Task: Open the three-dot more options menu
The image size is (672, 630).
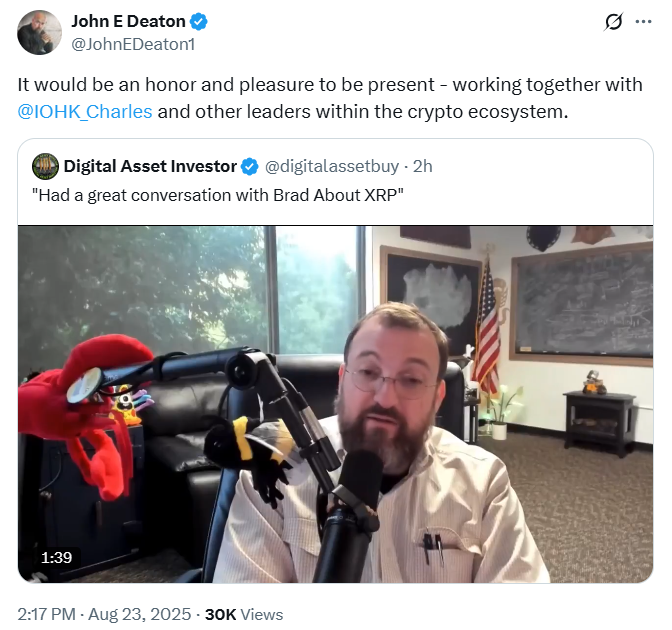Action: tap(643, 21)
